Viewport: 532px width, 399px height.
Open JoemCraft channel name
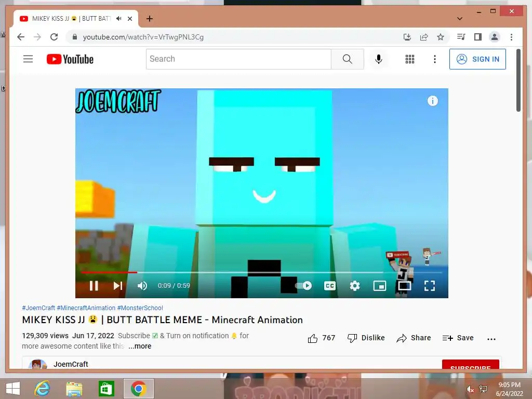(x=71, y=364)
